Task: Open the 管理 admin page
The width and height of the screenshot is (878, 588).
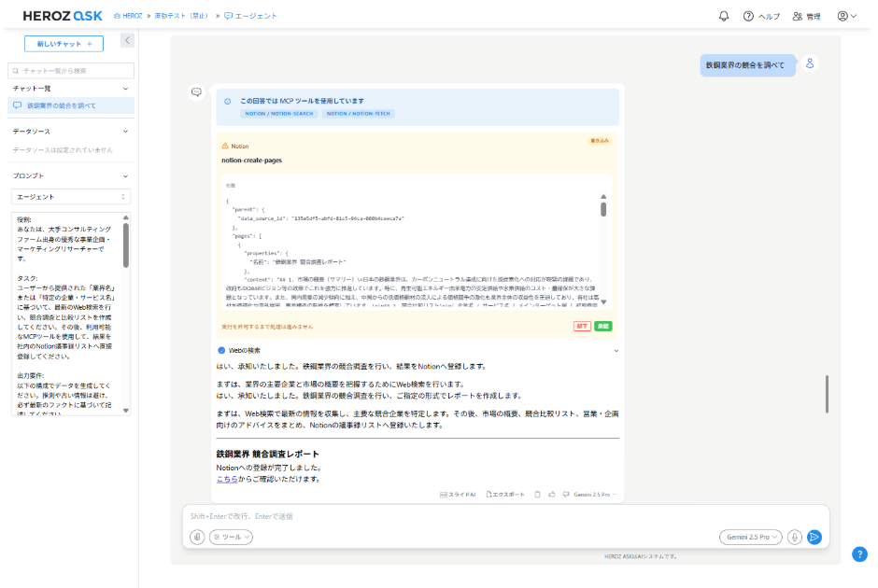Action: pos(806,16)
